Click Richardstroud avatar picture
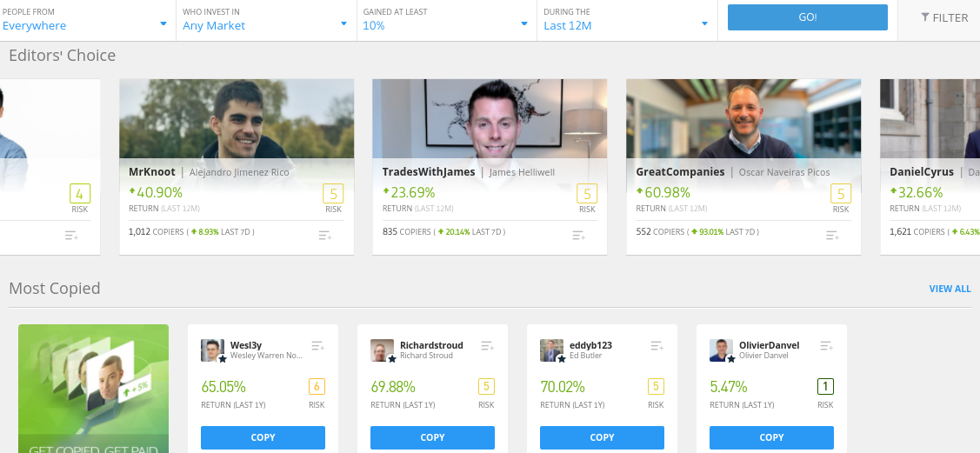 coord(383,350)
